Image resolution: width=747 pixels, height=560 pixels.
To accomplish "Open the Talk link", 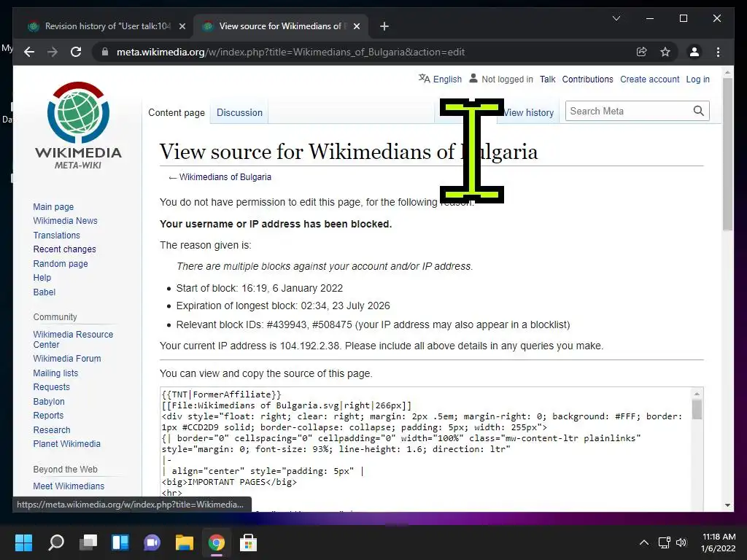I will (x=547, y=79).
